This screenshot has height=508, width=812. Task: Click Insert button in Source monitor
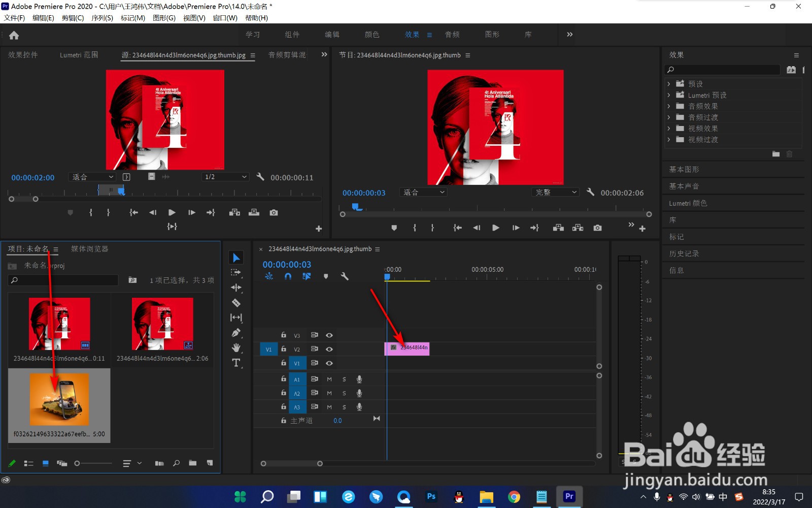[x=234, y=212]
